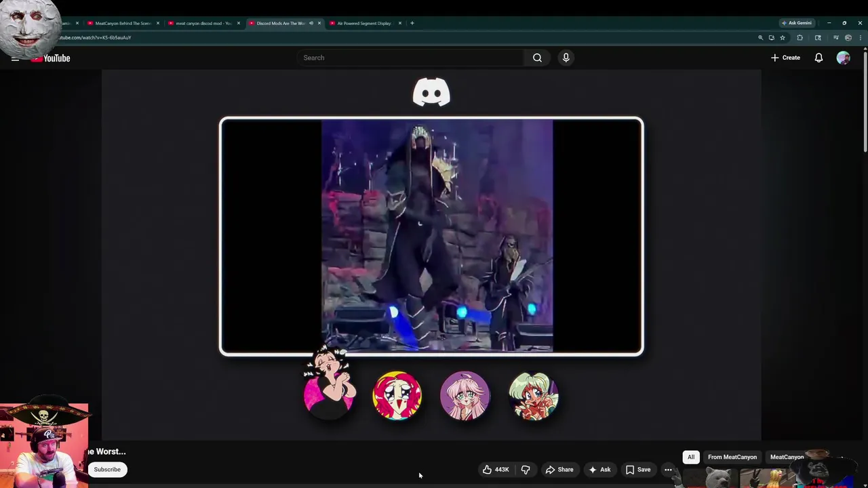This screenshot has width=868, height=488.
Task: Open the YouTube hamburger guide menu
Action: click(15, 58)
